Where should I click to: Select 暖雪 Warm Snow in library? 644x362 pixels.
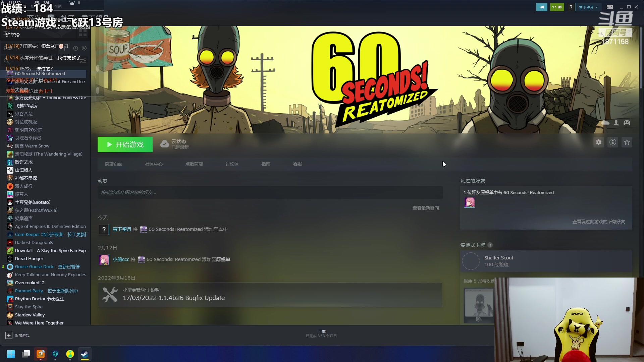click(x=32, y=146)
